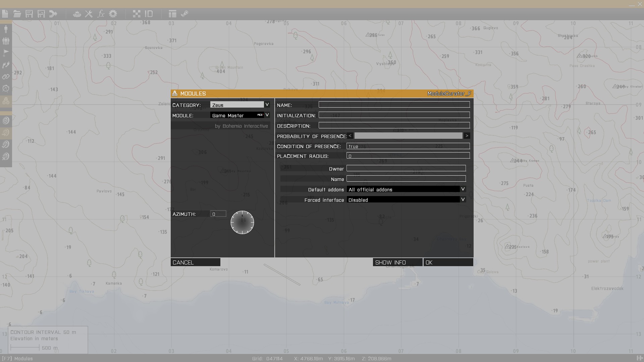Screen dimensions: 644x362
Task: Click the Steam publish icon
Action: click(x=184, y=14)
